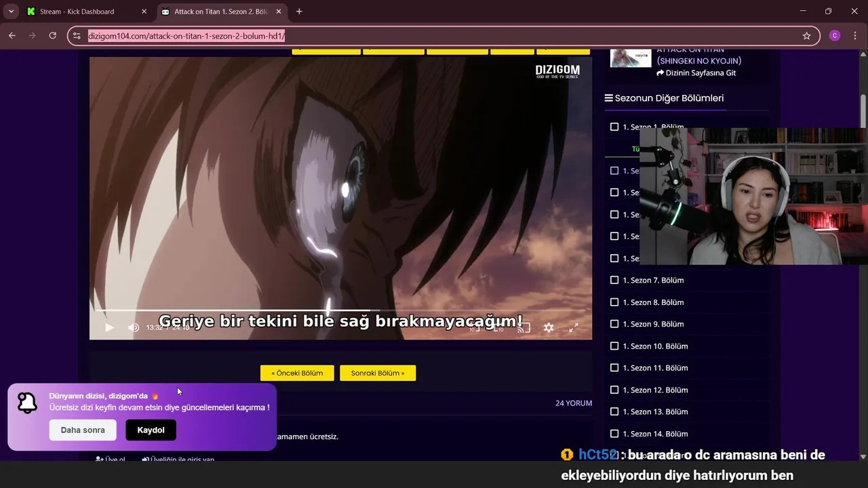Image resolution: width=868 pixels, height=488 pixels.
Task: Open the Chrome profile avatar
Action: click(835, 36)
